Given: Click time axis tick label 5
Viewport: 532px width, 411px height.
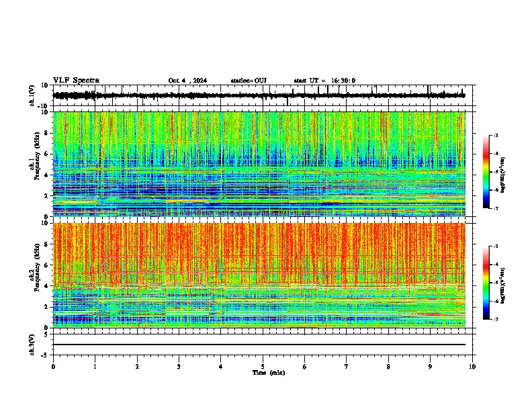Looking at the screenshot, I should [263, 367].
